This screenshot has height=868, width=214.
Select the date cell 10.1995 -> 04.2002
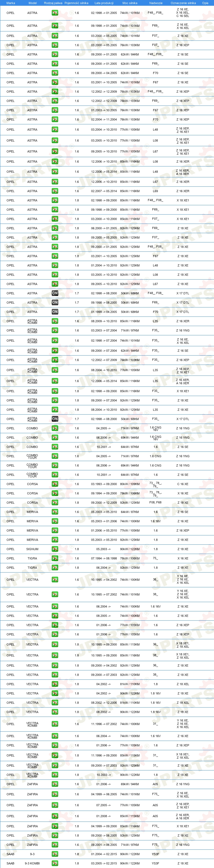[x=104, y=580]
